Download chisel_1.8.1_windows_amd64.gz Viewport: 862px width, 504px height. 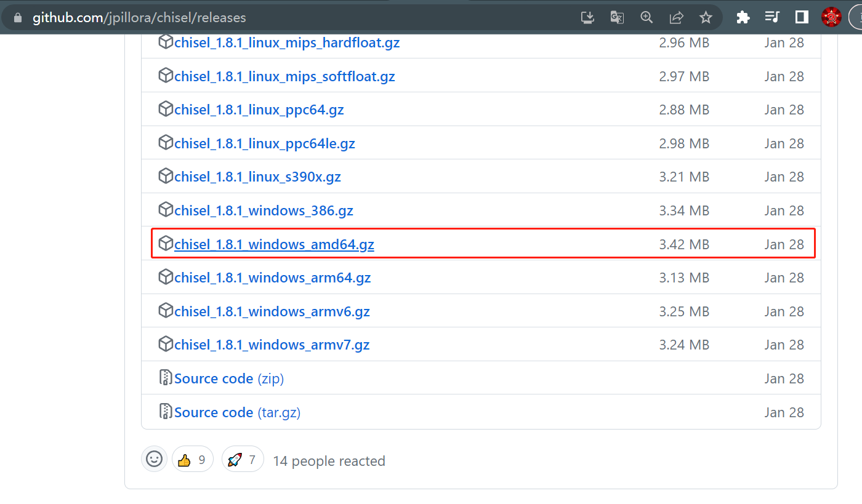[274, 244]
